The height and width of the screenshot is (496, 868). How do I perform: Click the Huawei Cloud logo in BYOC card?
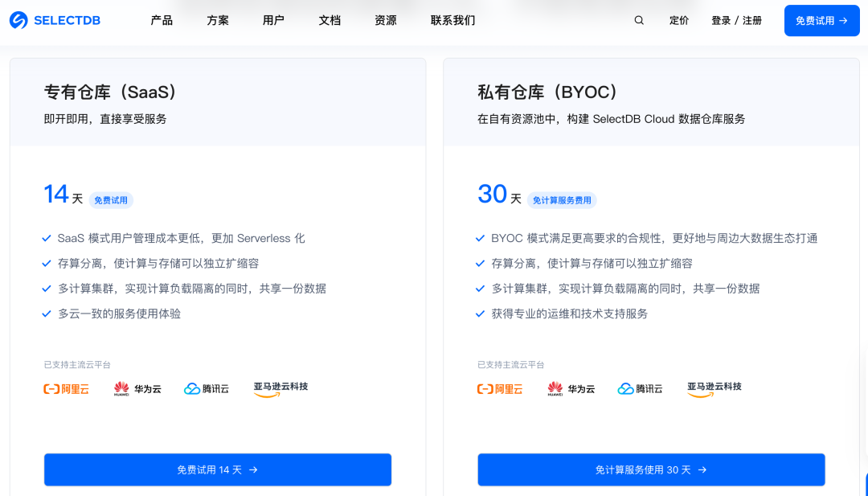coord(571,388)
